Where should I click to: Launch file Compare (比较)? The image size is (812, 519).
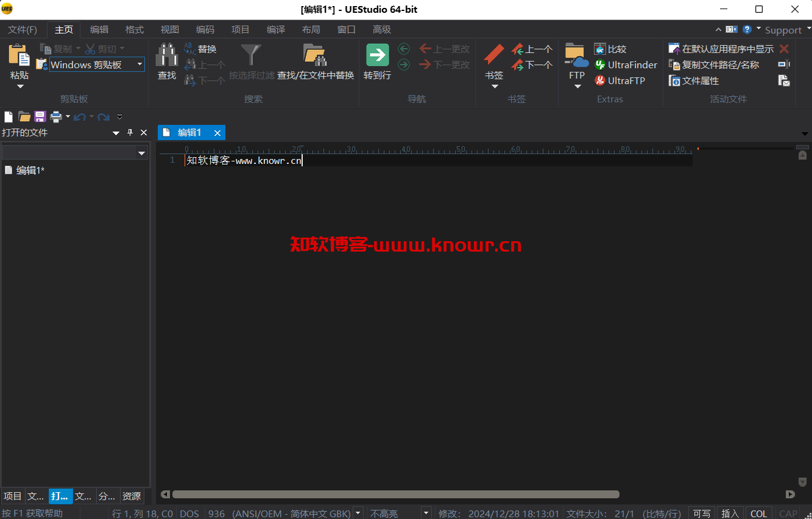tap(610, 49)
